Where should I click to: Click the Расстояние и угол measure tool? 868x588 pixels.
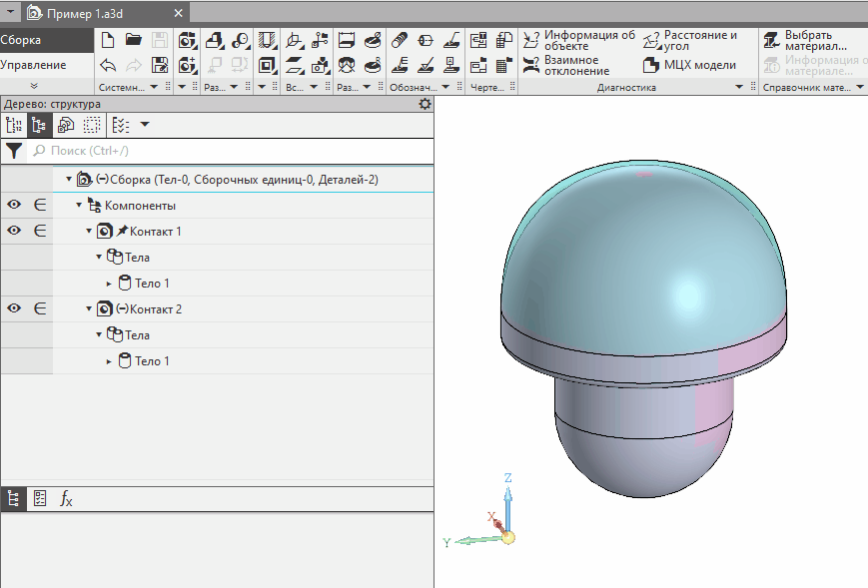click(689, 41)
